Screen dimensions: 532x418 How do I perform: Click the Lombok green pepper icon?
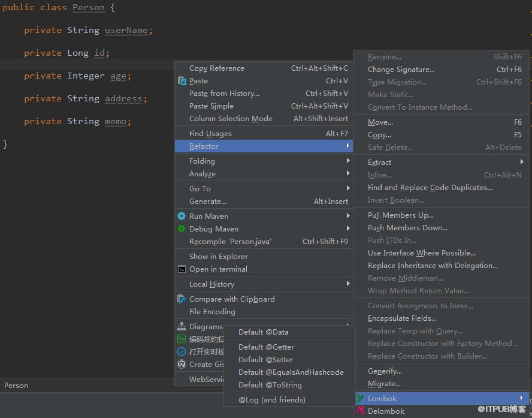click(x=360, y=398)
